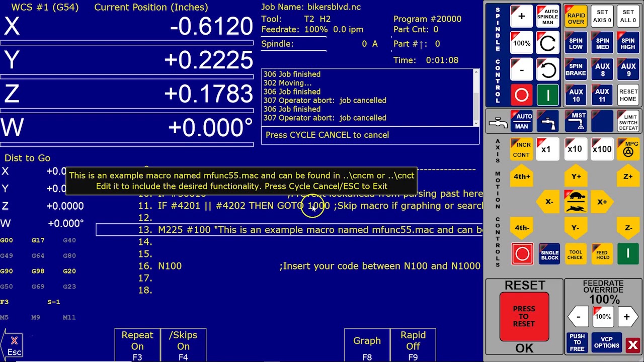
Task: Increase feedrate override with plus
Action: click(627, 317)
